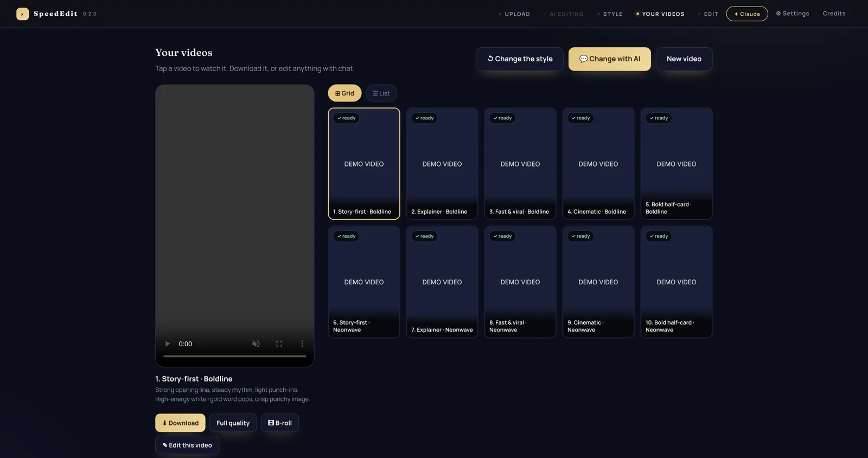Start a New video
Image resolution: width=868 pixels, height=458 pixels.
tap(684, 59)
